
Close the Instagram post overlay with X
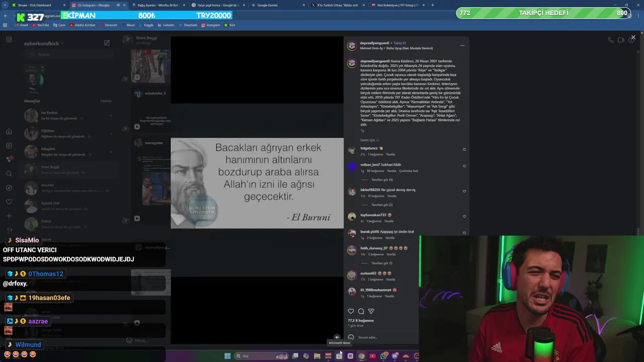(633, 37)
